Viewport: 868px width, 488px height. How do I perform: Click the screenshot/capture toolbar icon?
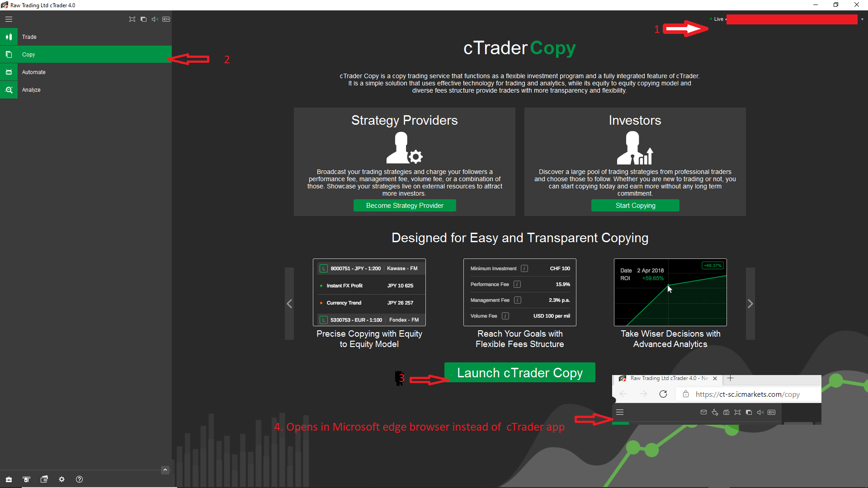coord(132,19)
